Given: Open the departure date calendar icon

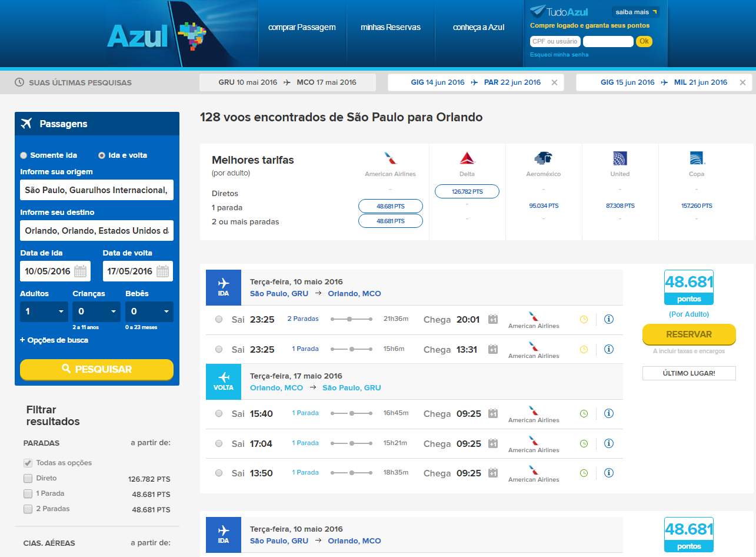Looking at the screenshot, I should point(81,271).
